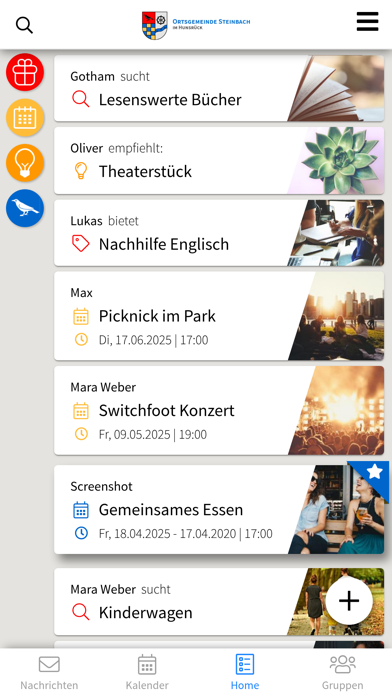
Task: Select the blue bird filter icon
Action: pos(25,208)
